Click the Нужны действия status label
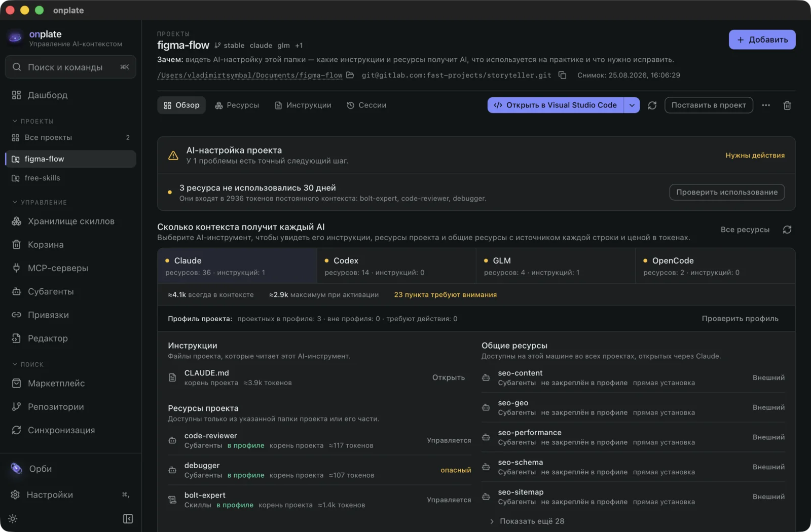 click(755, 156)
